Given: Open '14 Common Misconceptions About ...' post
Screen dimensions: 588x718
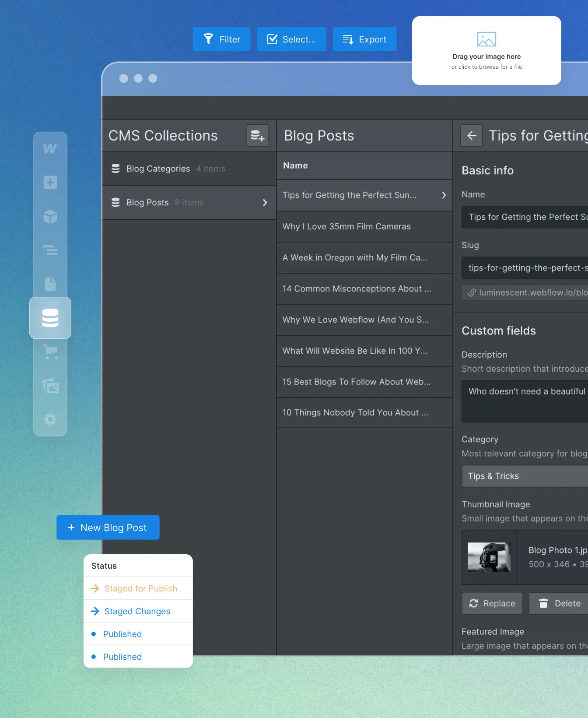Looking at the screenshot, I should coord(364,289).
